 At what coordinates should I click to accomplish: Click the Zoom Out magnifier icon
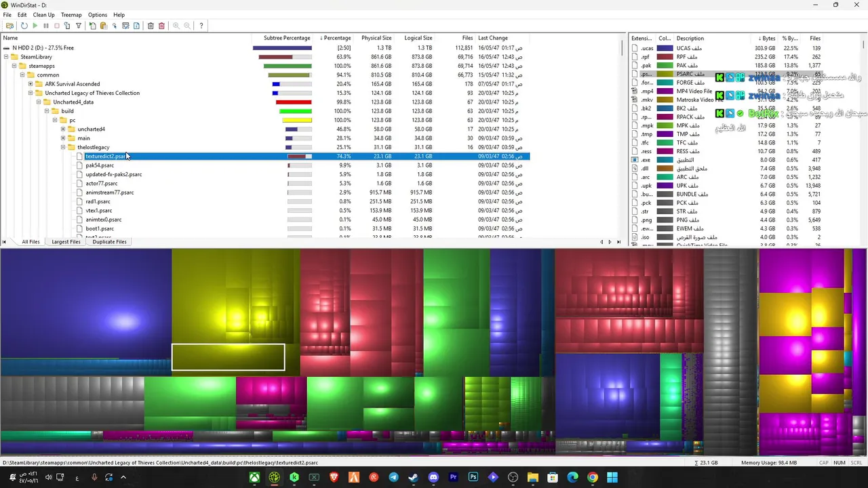pyautogui.click(x=186, y=26)
